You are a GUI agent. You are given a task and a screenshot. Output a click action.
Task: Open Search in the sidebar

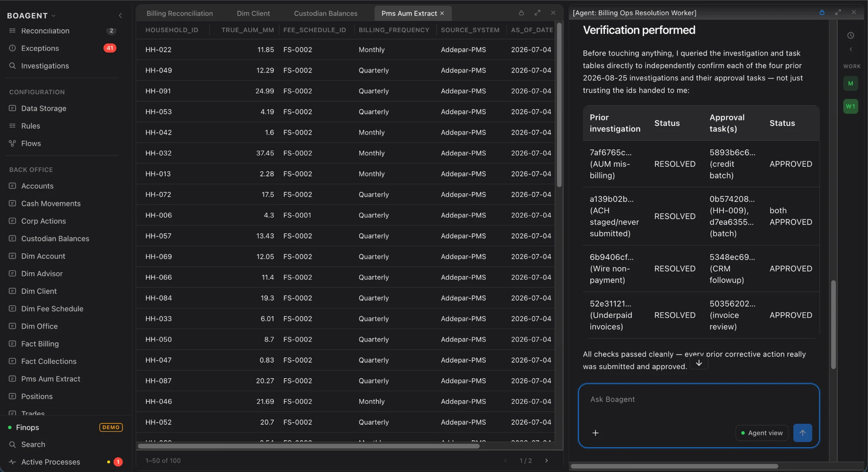tap(33, 444)
